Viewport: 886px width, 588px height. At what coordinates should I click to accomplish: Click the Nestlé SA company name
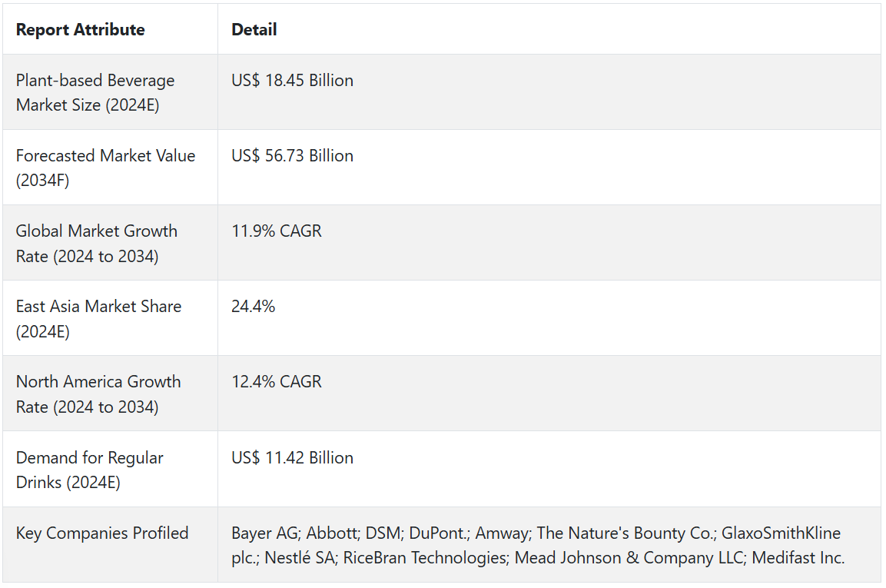coord(300,558)
